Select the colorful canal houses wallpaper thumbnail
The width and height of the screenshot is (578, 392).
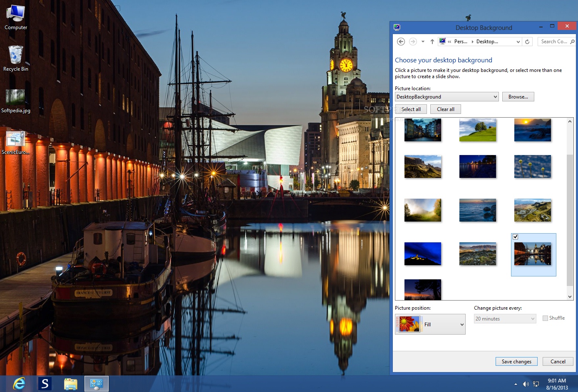point(423,130)
